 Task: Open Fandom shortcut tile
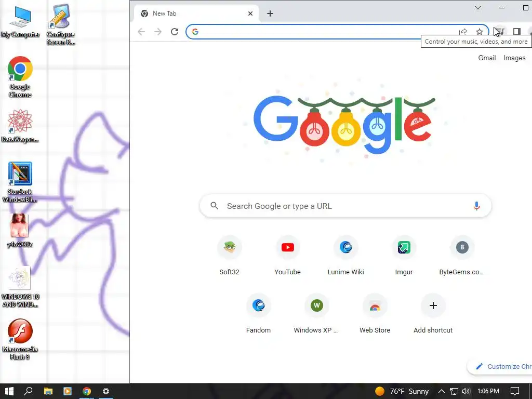click(259, 314)
